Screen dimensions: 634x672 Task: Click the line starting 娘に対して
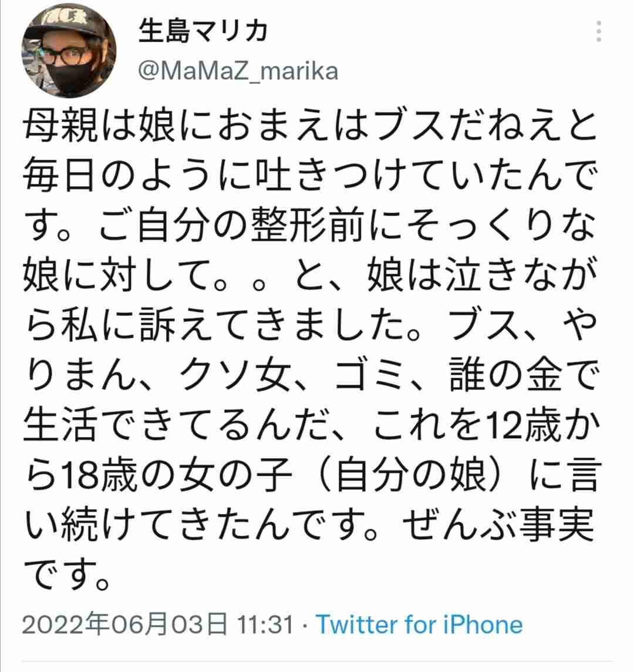(x=310, y=275)
